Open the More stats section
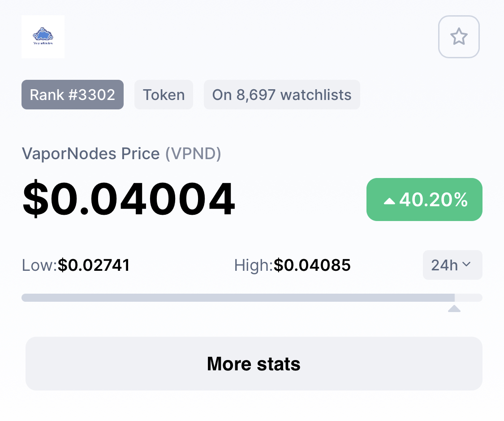 coord(254,364)
